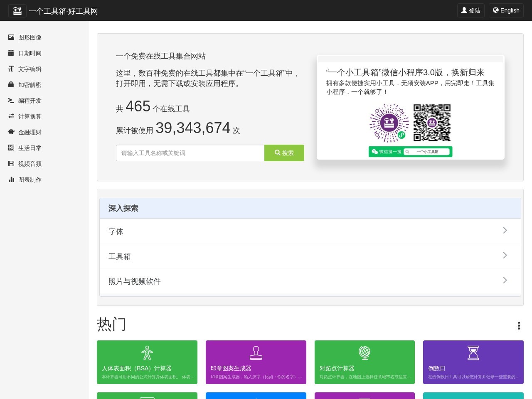Click the 39,343,674 usage count

point(193,128)
